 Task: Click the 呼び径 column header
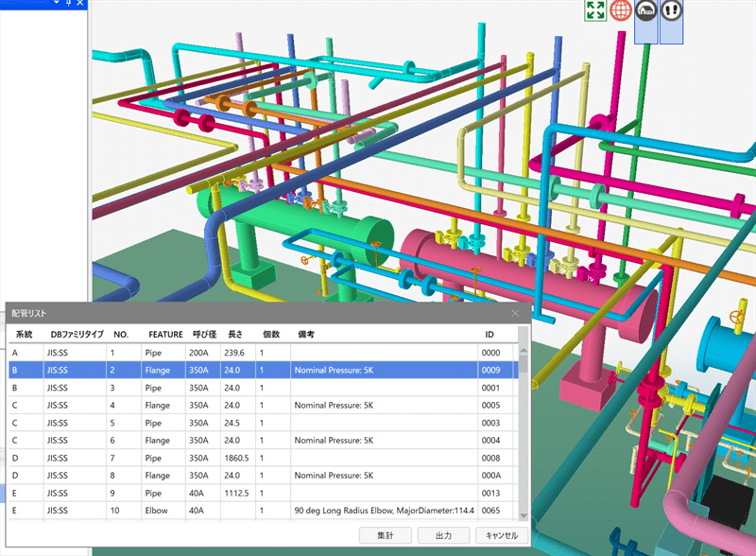click(x=204, y=335)
